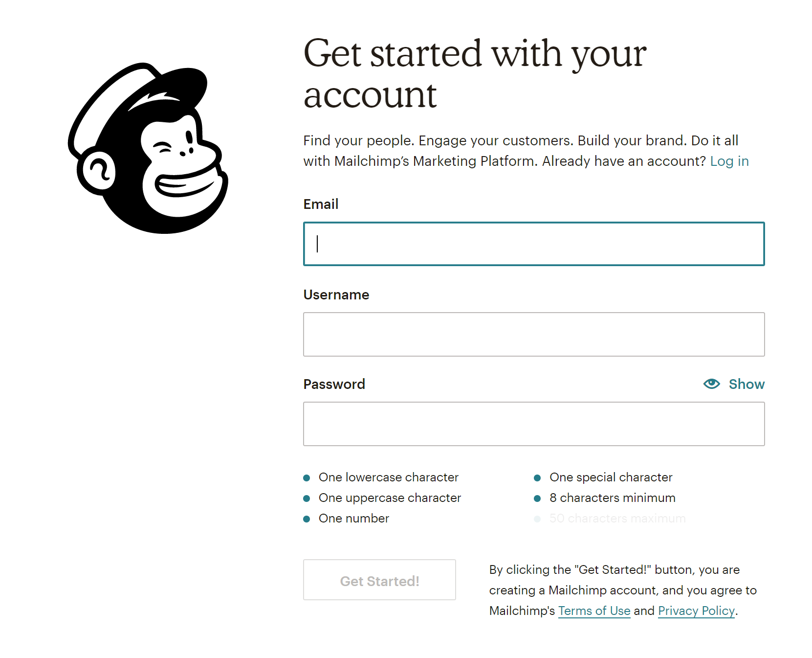Visit the Privacy Policy link

696,611
